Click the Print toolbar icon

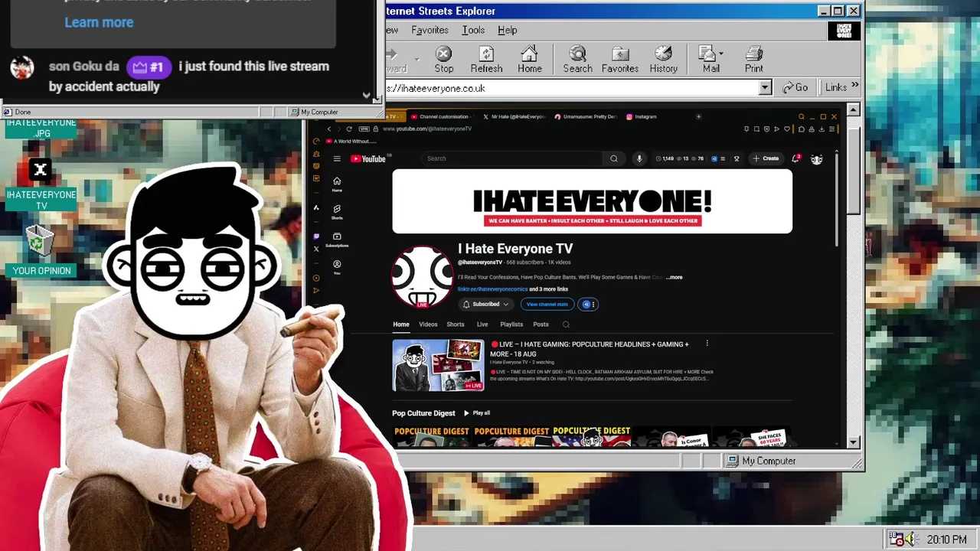coord(754,60)
